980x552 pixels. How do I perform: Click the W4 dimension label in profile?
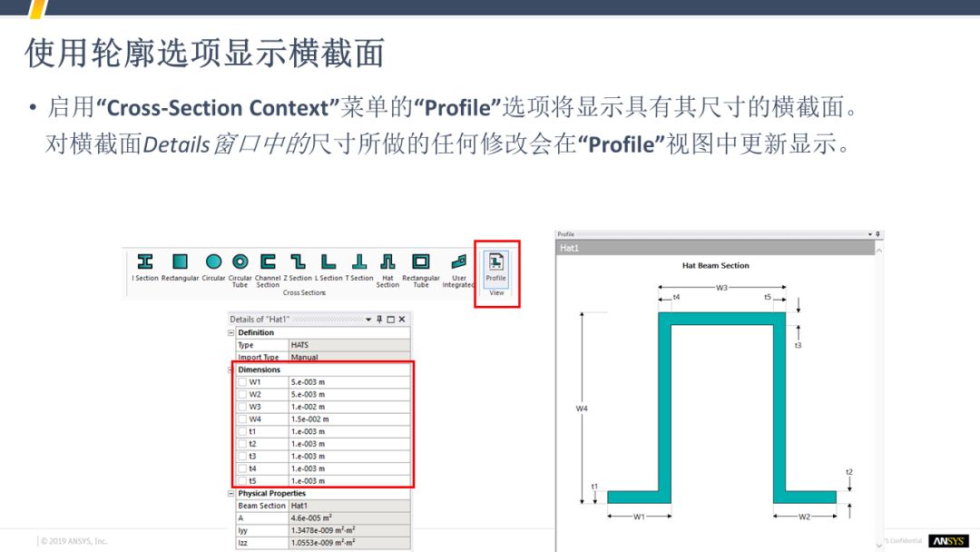[x=582, y=409]
